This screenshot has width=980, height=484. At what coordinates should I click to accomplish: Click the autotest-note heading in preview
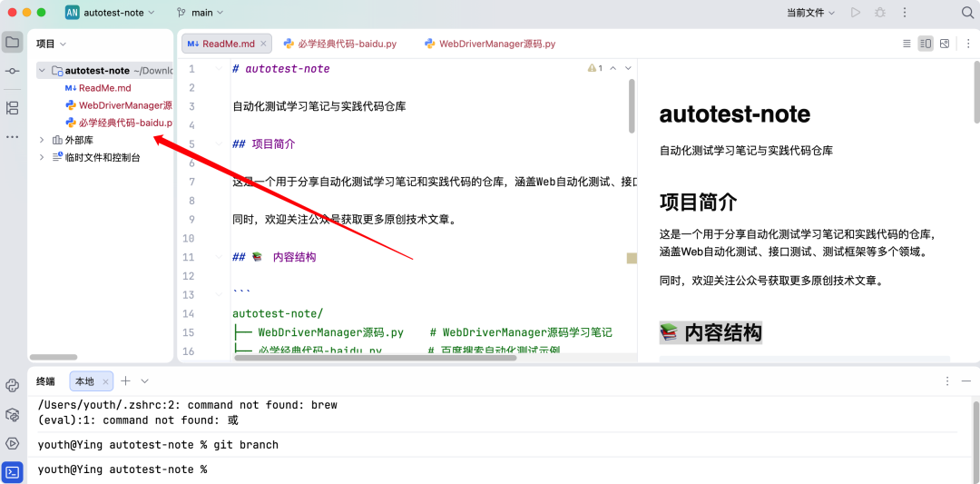(734, 114)
